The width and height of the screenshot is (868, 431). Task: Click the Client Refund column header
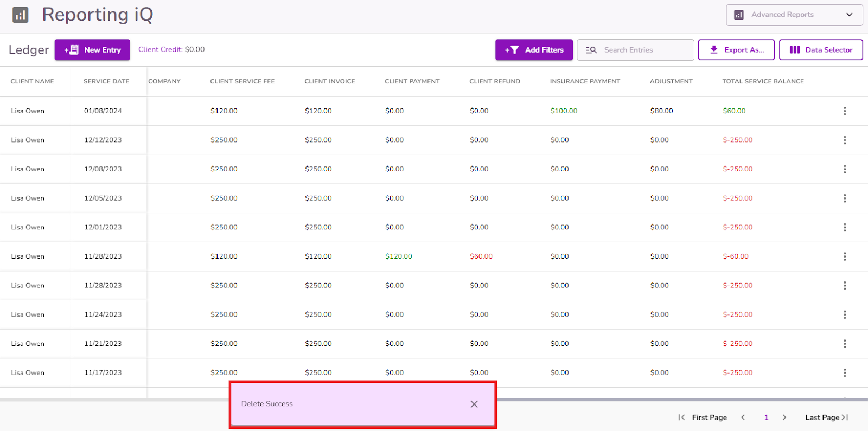495,81
